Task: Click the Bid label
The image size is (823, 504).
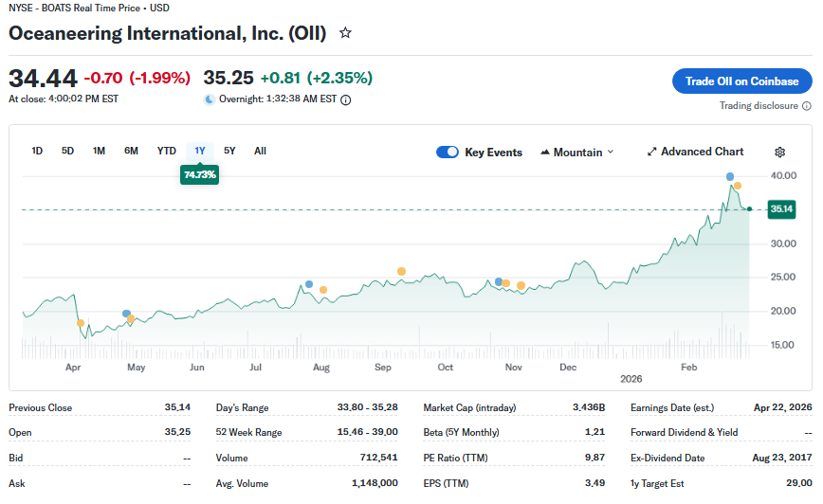Action: point(16,458)
